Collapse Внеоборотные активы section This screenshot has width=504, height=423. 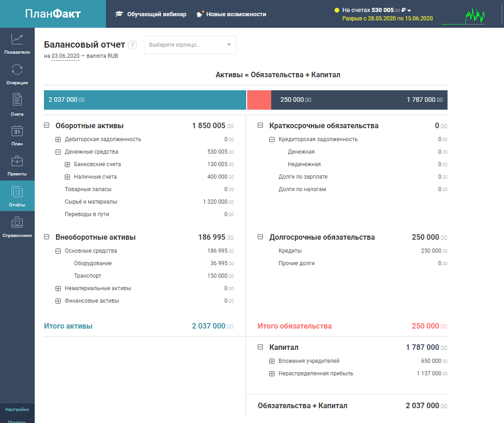pos(47,237)
